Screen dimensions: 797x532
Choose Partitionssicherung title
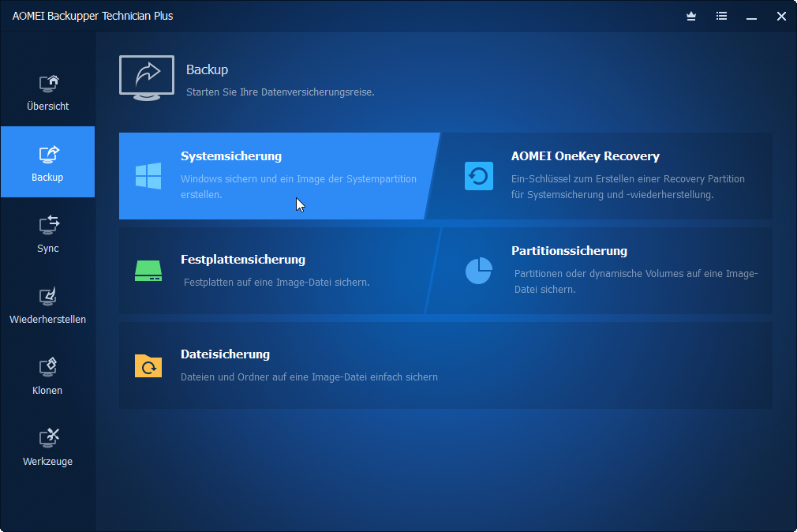click(569, 251)
